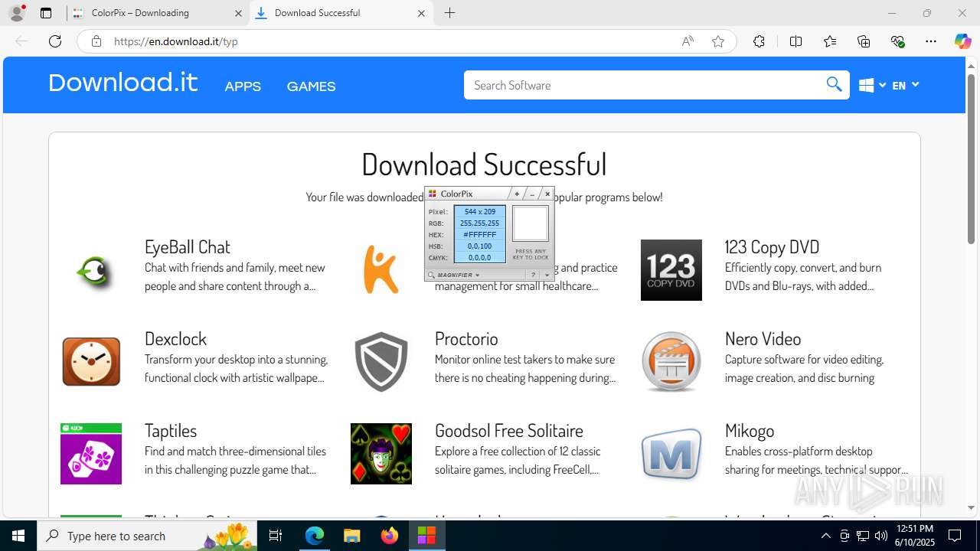Open the EyeBall Chat app icon
The height and width of the screenshot is (551, 980).
pyautogui.click(x=95, y=271)
